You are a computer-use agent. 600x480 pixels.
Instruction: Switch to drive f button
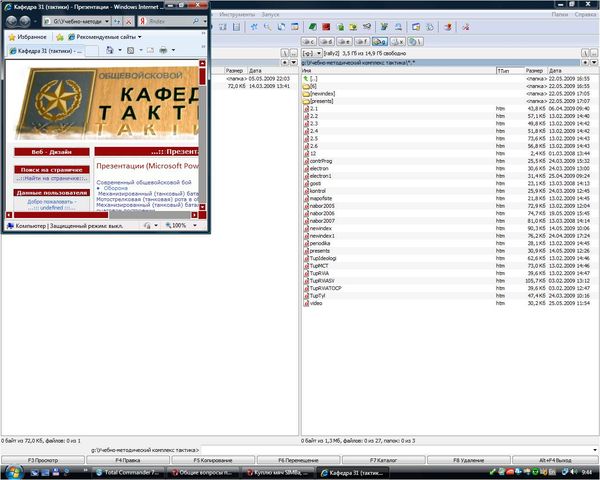coord(362,41)
